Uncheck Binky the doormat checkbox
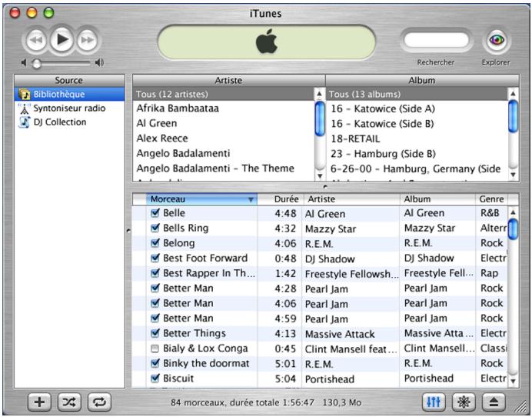 [x=155, y=363]
